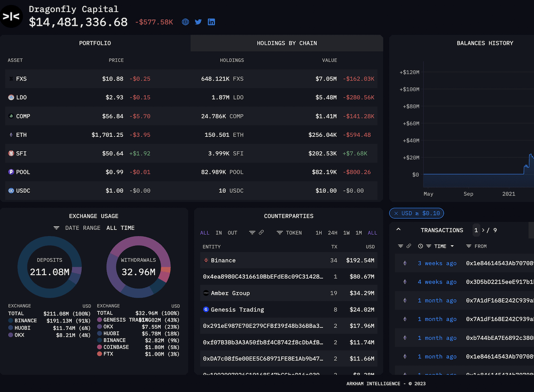534x392 pixels.
Task: Click the Withdrawals donut chart
Action: click(x=139, y=266)
